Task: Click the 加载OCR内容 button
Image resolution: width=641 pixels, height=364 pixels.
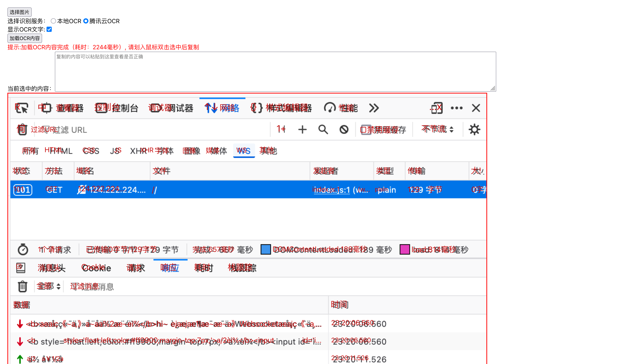Action: click(x=24, y=38)
